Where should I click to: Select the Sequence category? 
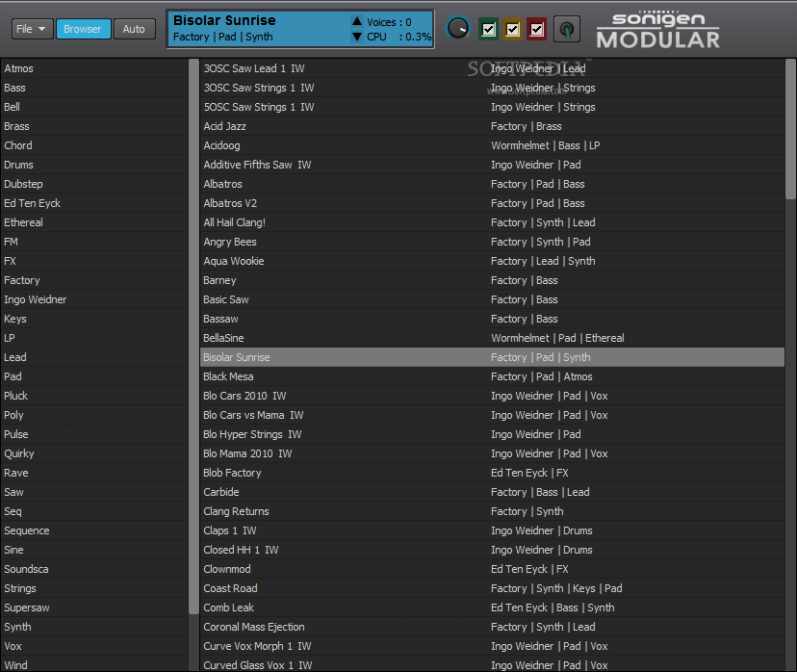[x=94, y=530]
